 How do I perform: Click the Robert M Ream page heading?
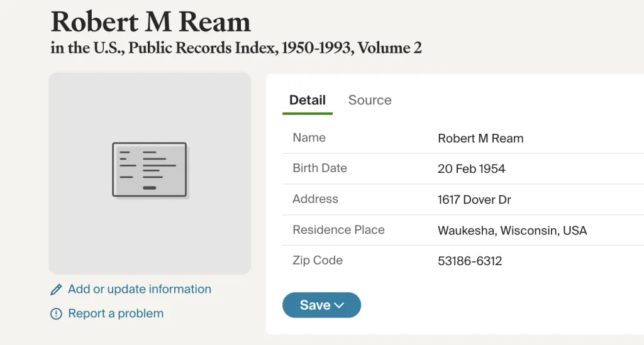[x=151, y=22]
